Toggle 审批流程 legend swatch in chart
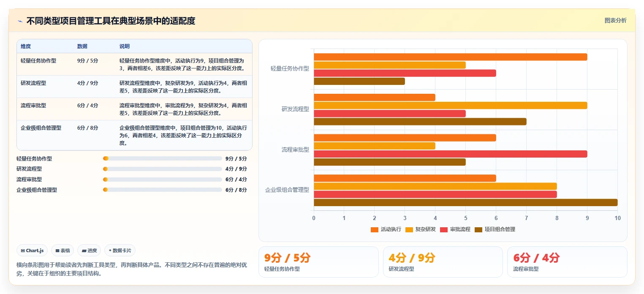644x294 pixels. pos(444,229)
